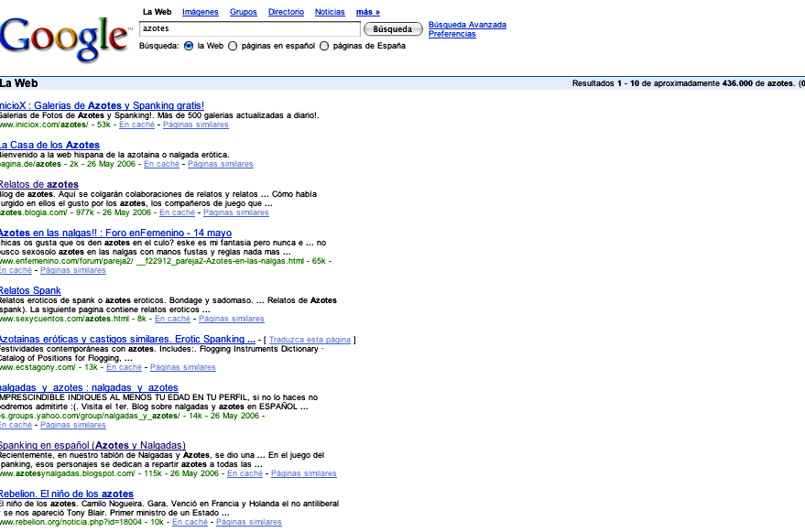Image resolution: width=805 pixels, height=532 pixels.
Task: Open 'Páginas similares' for ecstagony.com result
Action: click(183, 367)
